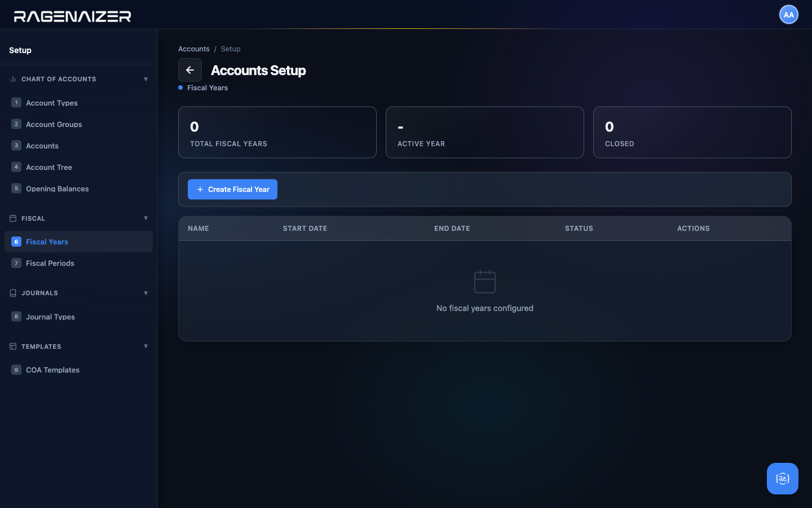Screen dimensions: 812x508
Task: Open Account Tree in sidebar
Action: (78, 167)
